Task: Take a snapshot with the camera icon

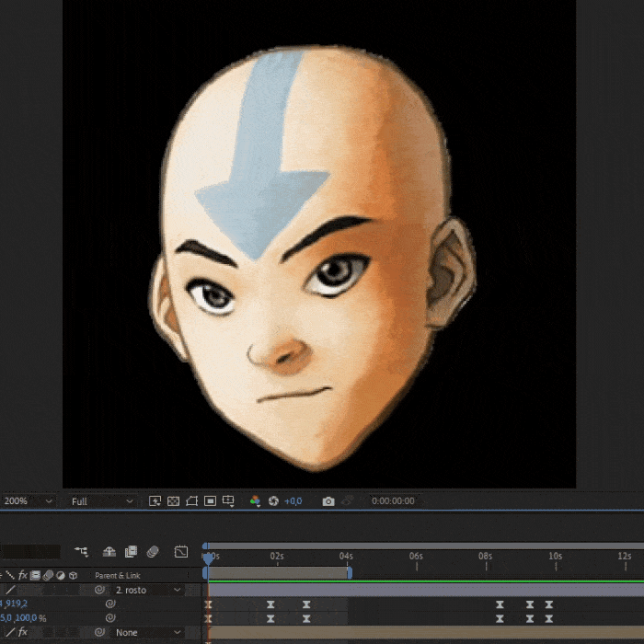Action: point(328,501)
